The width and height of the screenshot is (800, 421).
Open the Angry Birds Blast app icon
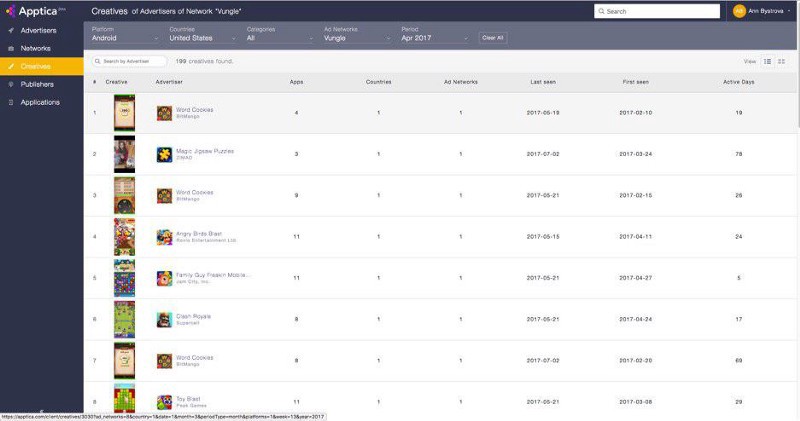[164, 237]
